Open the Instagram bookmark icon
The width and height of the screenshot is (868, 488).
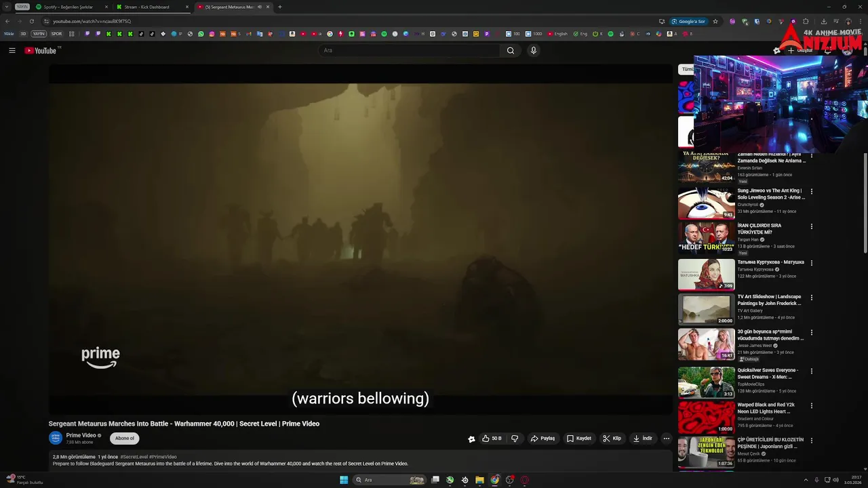(x=212, y=34)
